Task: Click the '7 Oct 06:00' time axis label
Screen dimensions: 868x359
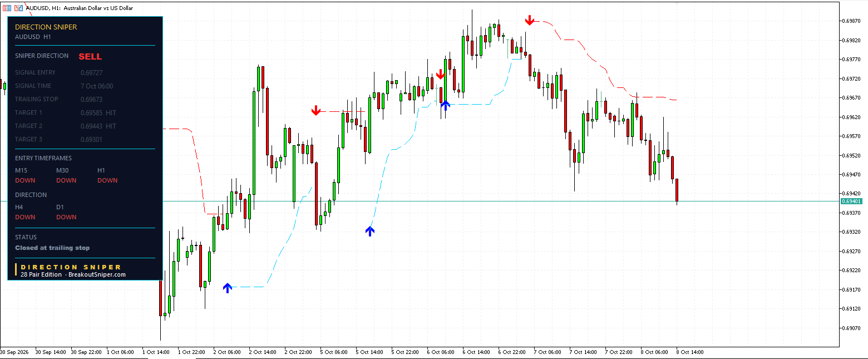Action: pos(548,352)
